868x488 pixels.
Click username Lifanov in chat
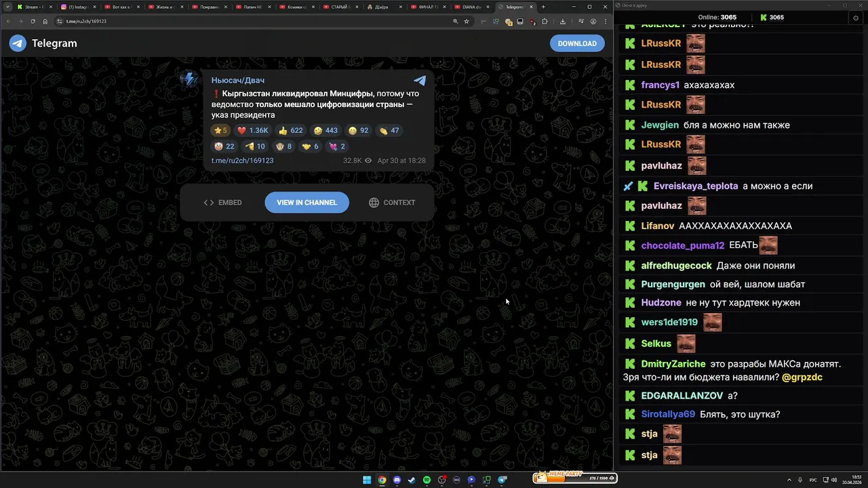point(658,226)
